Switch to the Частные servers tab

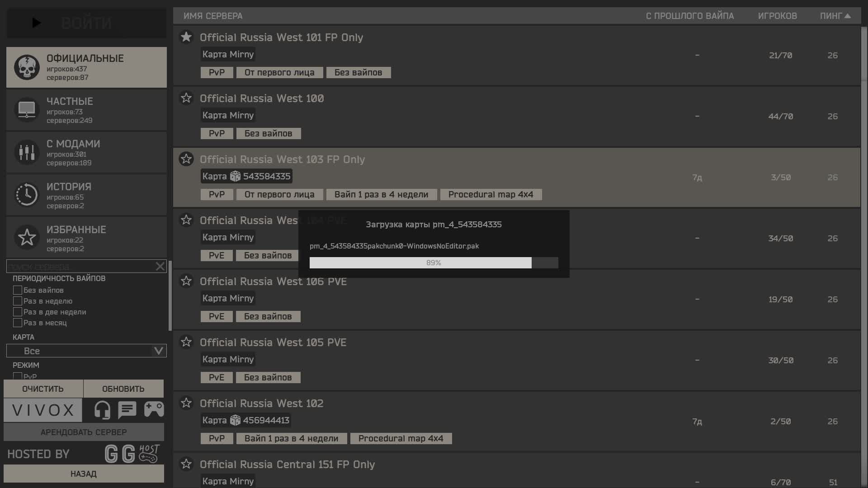tap(86, 110)
